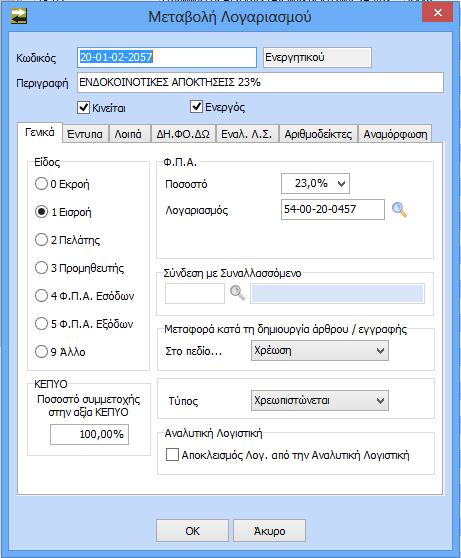
Task: Open the Ποσοστό 23,0% dropdown
Action: point(315,184)
